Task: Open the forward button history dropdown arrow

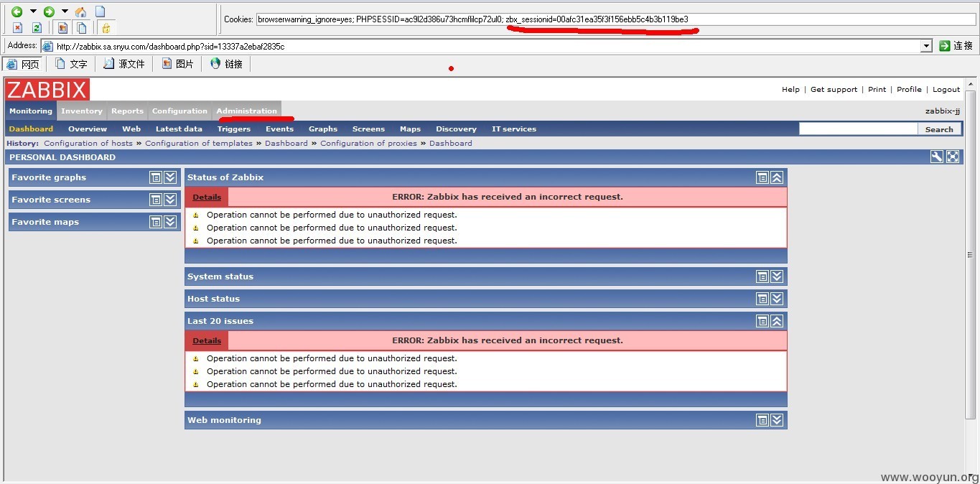Action: 65,11
